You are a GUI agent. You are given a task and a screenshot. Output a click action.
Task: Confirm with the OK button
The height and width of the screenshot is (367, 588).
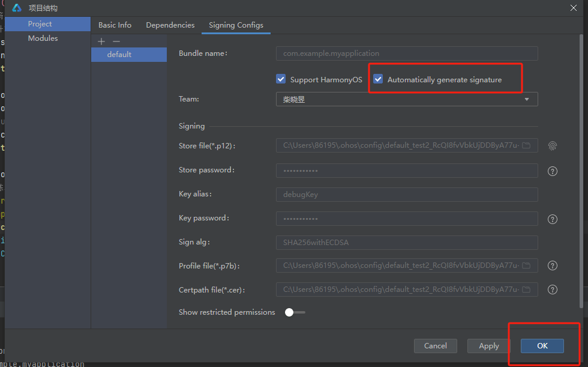(542, 346)
